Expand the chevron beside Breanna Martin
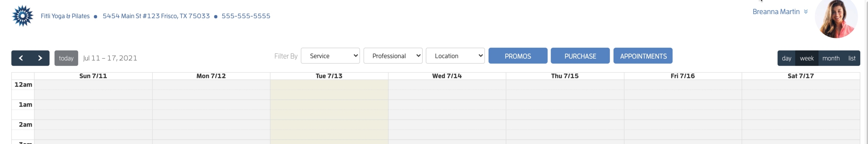Viewport: 868px width, 144px height. pos(806,12)
